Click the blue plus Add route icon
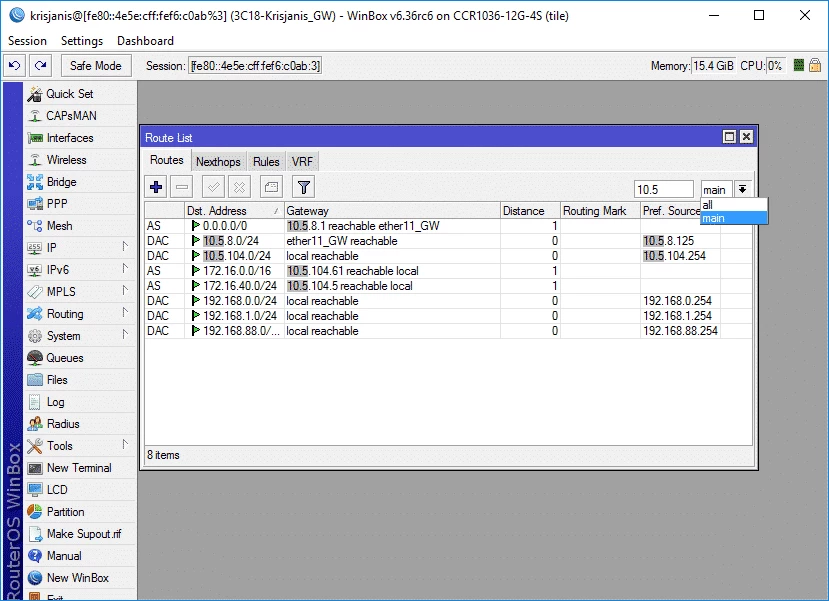Viewport: 829px width, 601px height. [x=156, y=187]
